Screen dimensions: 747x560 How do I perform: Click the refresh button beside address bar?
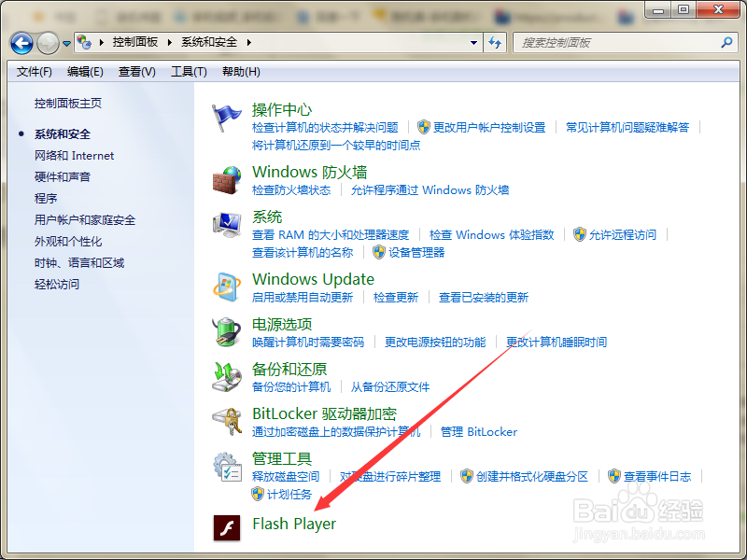[495, 43]
